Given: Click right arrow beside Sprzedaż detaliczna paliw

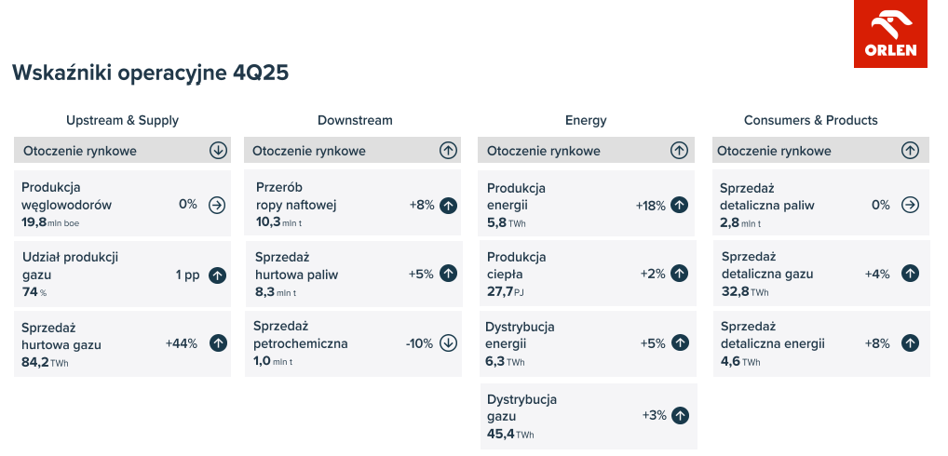Looking at the screenshot, I should pyautogui.click(x=910, y=205).
